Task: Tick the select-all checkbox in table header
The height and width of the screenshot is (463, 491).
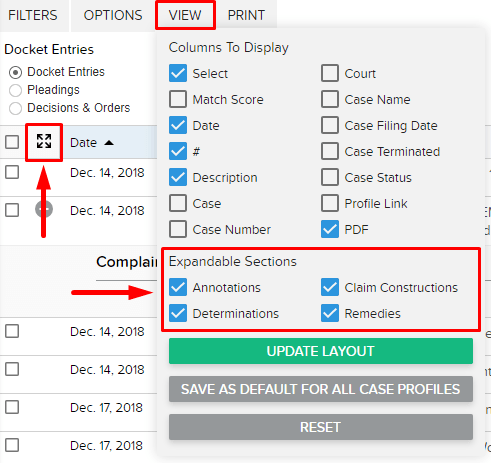Action: tap(12, 142)
